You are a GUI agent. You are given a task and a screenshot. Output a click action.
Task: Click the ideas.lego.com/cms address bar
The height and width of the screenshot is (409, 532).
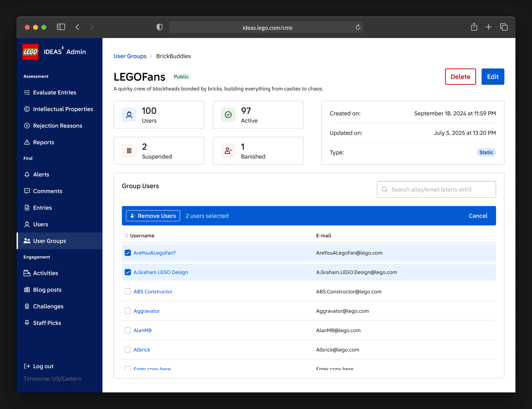pos(266,27)
